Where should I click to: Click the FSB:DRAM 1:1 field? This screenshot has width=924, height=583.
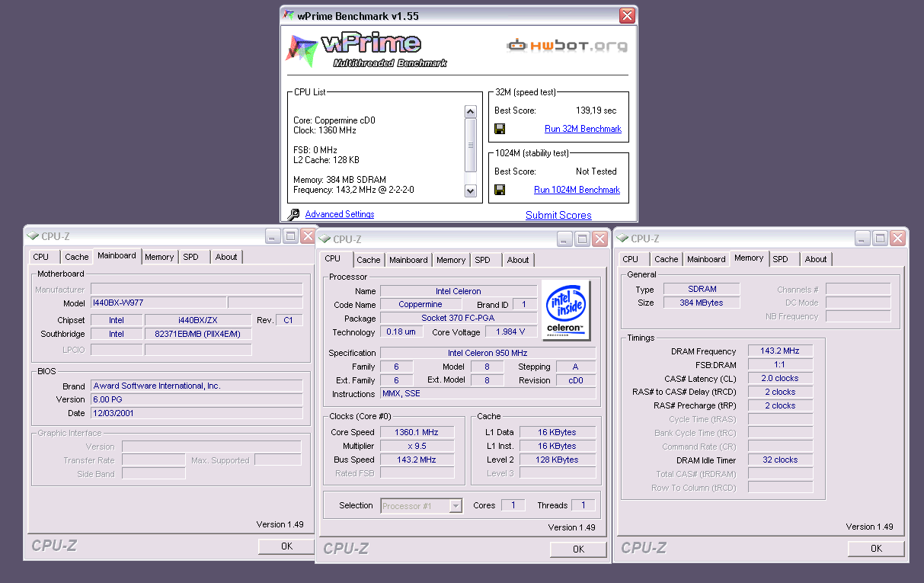click(x=780, y=365)
